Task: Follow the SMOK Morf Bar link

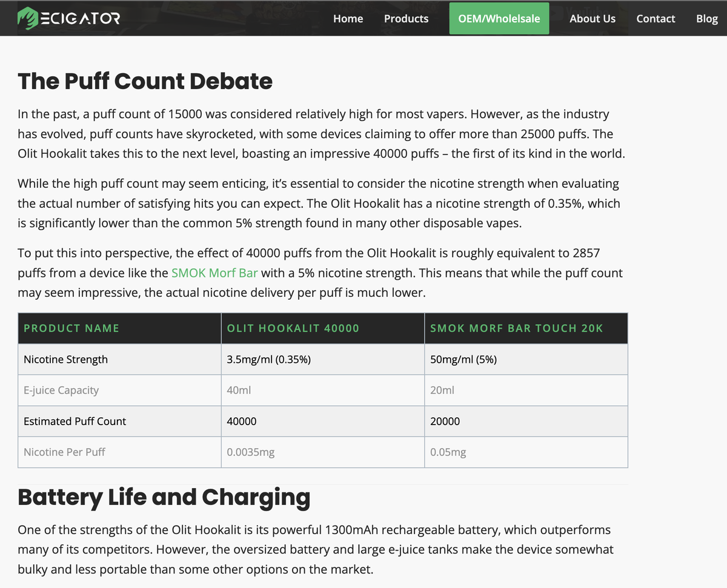Action: coord(214,273)
